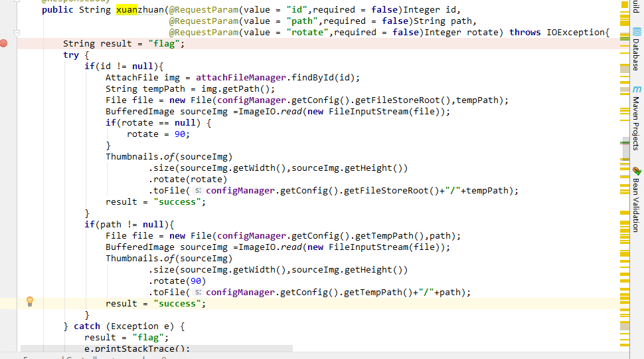Place cursor on xuanzhuan method name
The width and height of the screenshot is (644, 359).
[140, 9]
